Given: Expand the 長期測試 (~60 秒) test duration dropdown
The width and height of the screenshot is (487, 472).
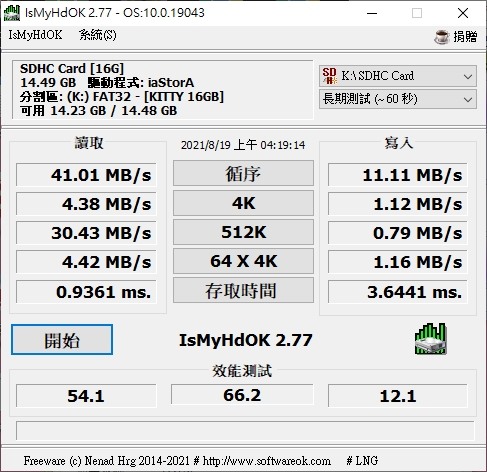Looking at the screenshot, I should tap(398, 99).
